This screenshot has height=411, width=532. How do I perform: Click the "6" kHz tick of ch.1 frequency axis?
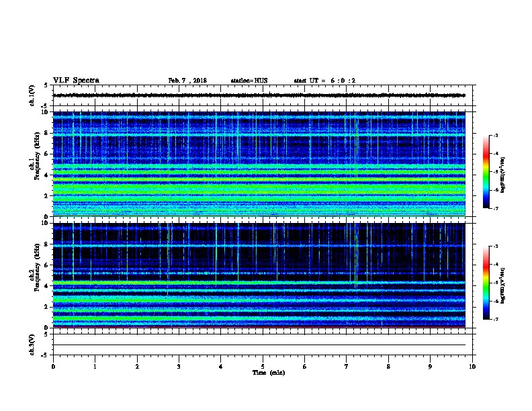(x=46, y=154)
